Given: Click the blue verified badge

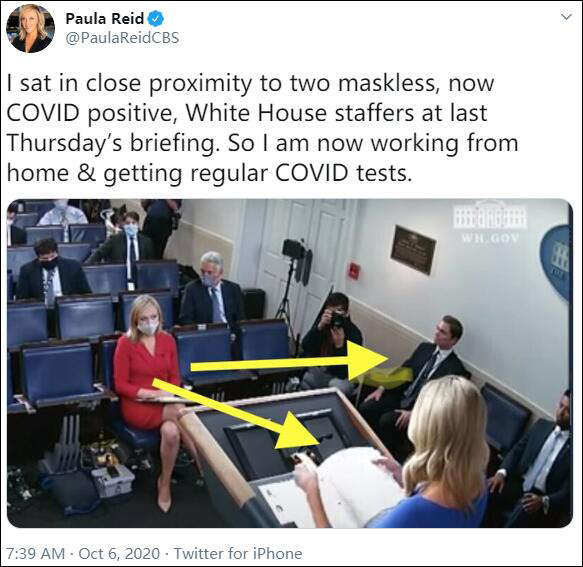Looking at the screenshot, I should (x=156, y=19).
